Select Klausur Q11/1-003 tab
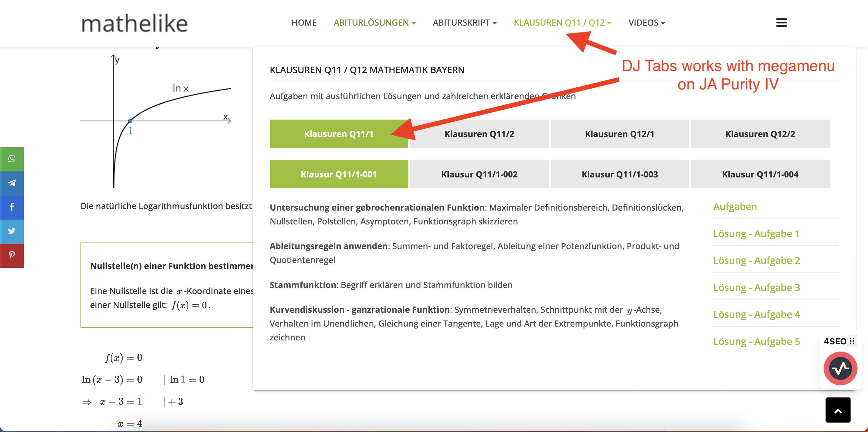 click(x=619, y=174)
